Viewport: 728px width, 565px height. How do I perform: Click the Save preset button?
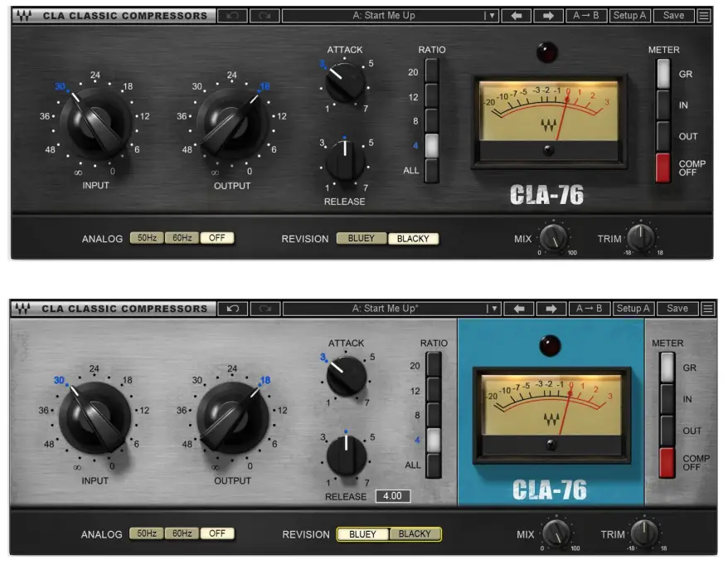pyautogui.click(x=673, y=15)
